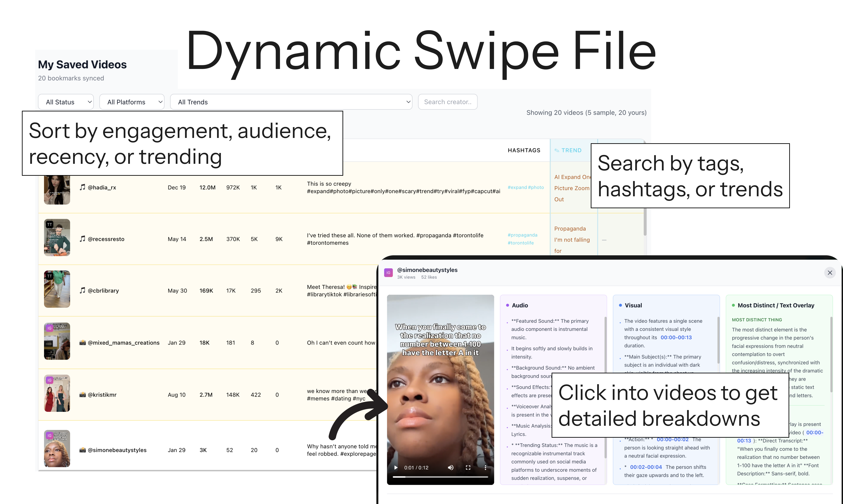Open the All Platforms dropdown
Image resolution: width=843 pixels, height=504 pixels.
tap(132, 101)
